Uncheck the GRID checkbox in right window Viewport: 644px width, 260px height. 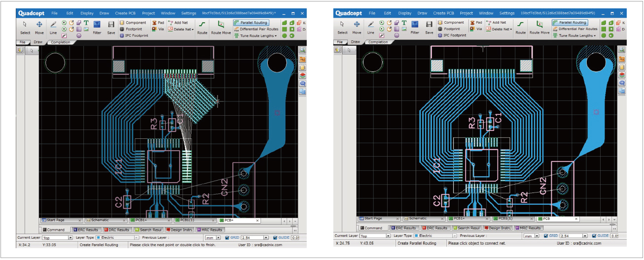546,236
